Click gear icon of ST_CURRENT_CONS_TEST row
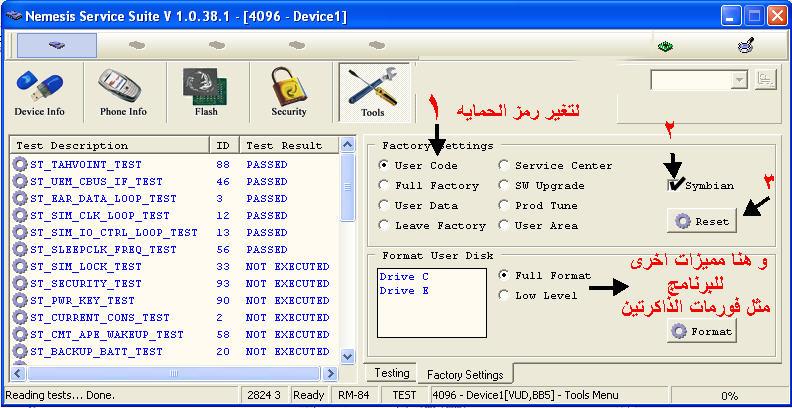The height and width of the screenshot is (408, 792). pos(20,318)
